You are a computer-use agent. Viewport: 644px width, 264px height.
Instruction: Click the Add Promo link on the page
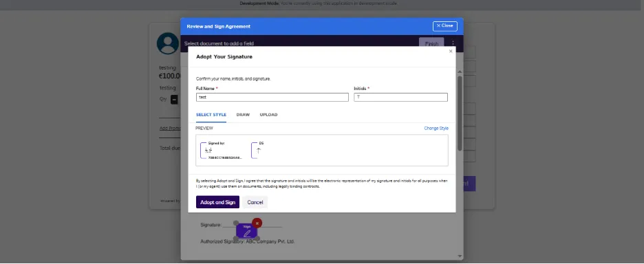coord(170,129)
